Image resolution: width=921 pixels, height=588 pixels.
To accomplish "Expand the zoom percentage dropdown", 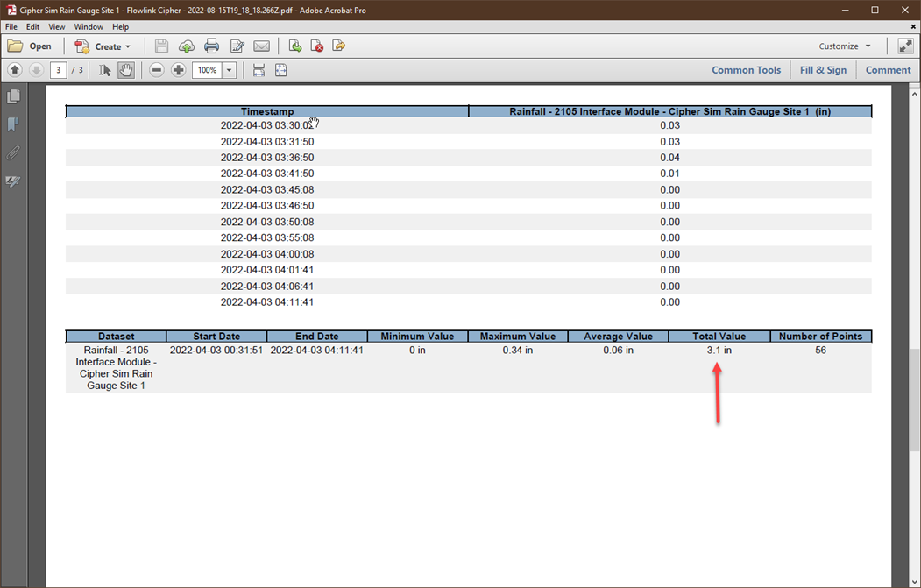I will (230, 70).
